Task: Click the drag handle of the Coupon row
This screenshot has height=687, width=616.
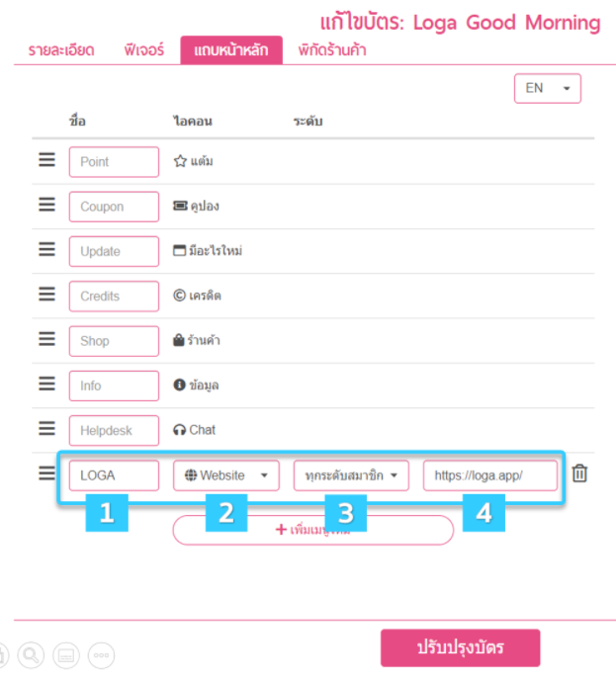Action: [x=46, y=205]
